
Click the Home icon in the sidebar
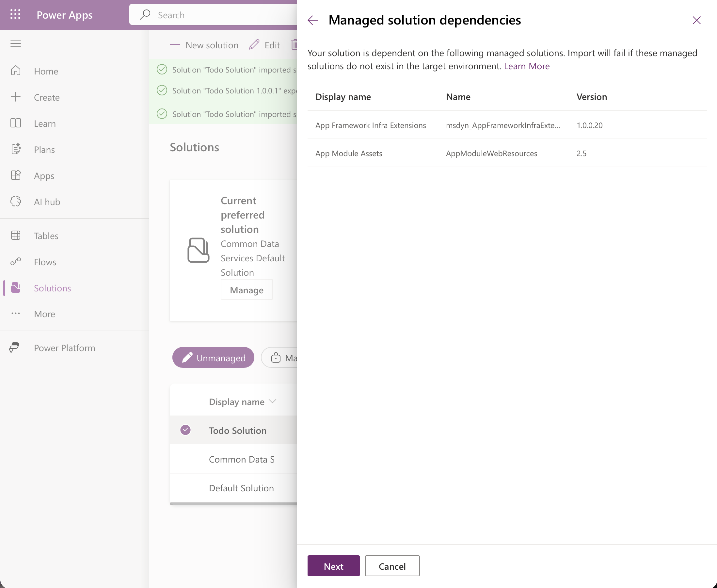(16, 71)
